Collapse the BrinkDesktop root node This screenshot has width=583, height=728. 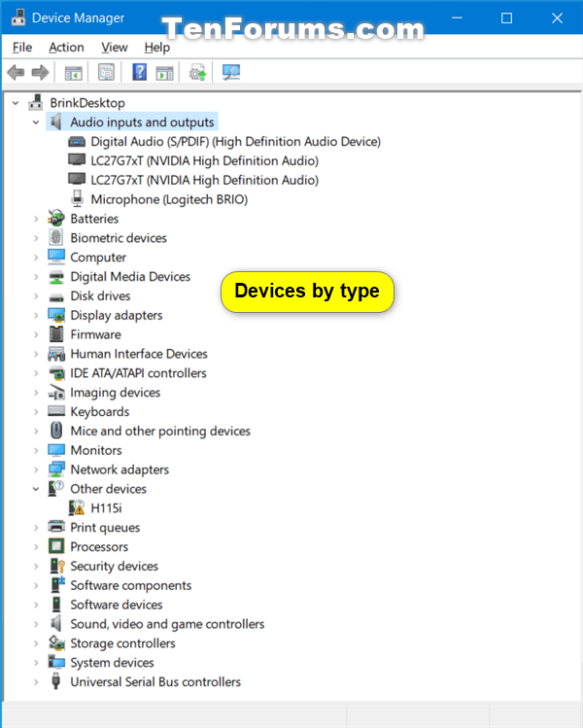pyautogui.click(x=16, y=103)
